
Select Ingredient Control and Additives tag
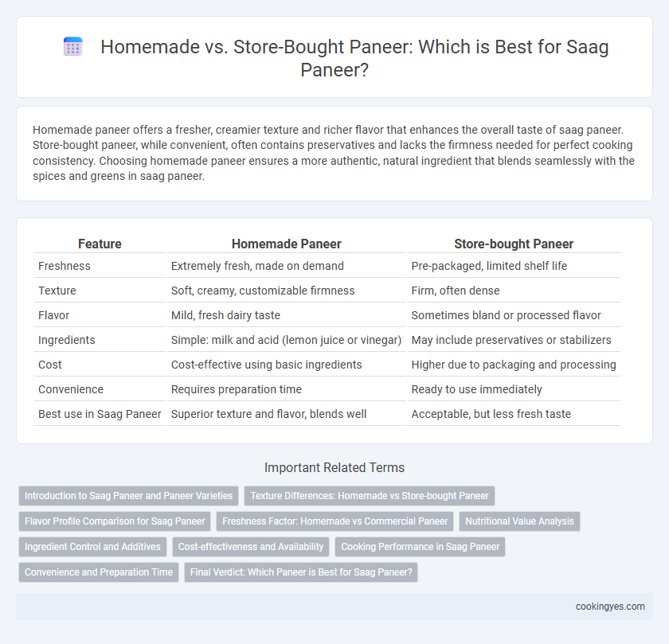pyautogui.click(x=92, y=547)
